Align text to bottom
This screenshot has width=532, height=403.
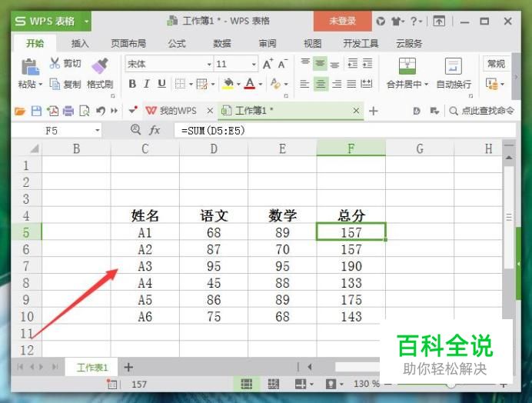click(x=335, y=64)
